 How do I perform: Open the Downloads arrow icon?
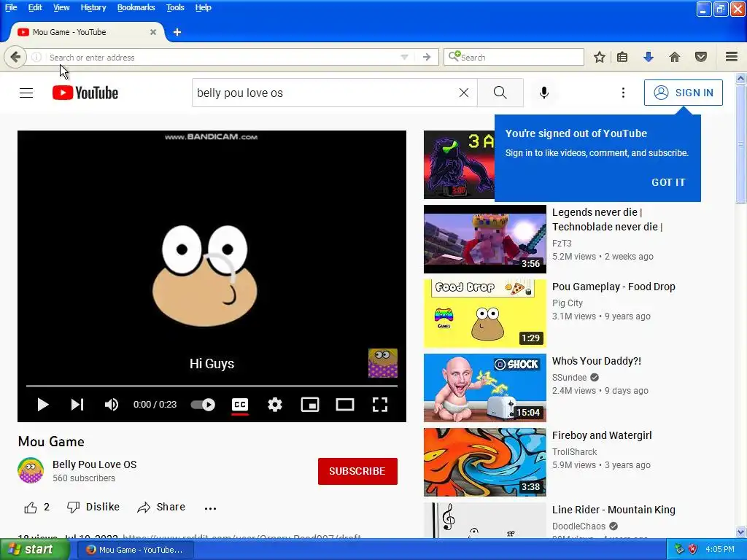648,57
